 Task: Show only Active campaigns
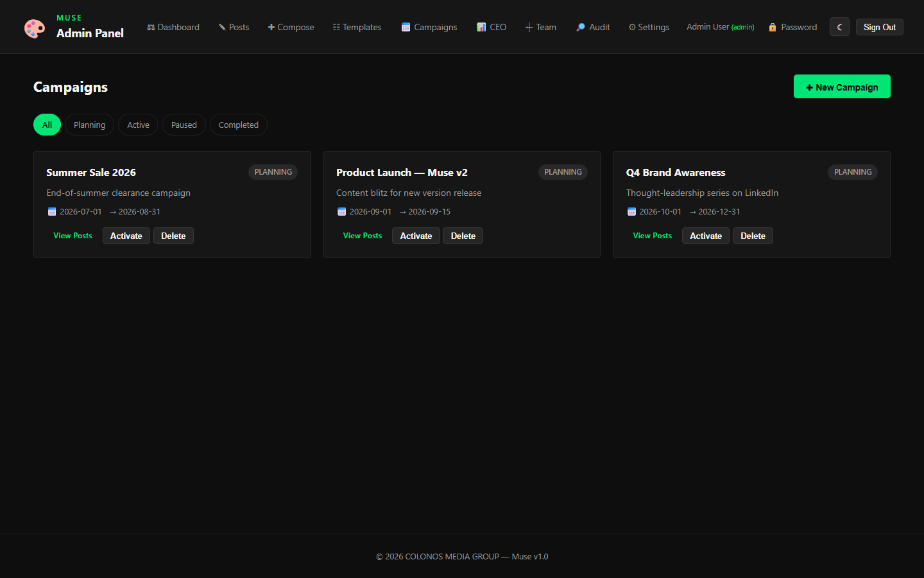coord(138,125)
